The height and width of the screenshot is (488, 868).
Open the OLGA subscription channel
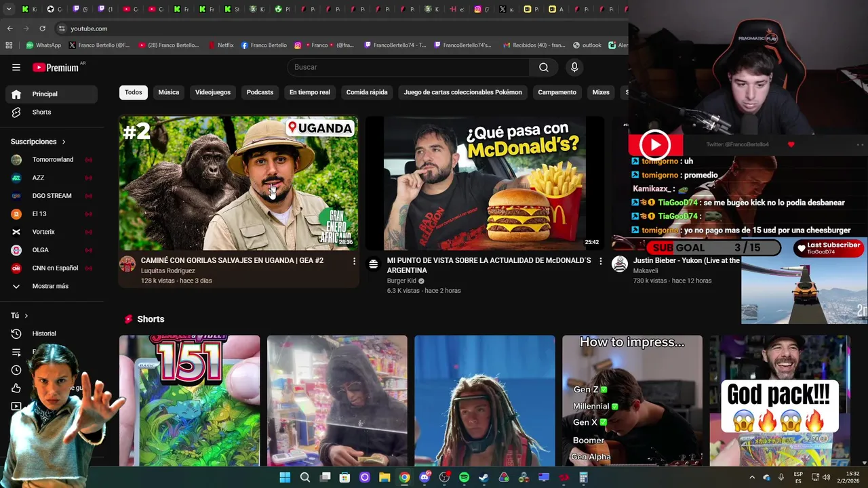pos(52,250)
